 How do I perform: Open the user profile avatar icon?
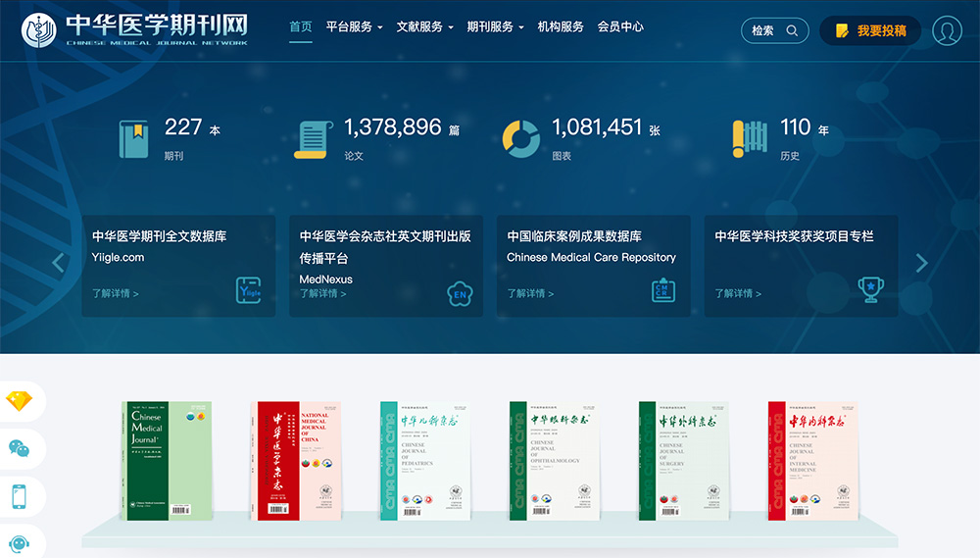pyautogui.click(x=947, y=30)
